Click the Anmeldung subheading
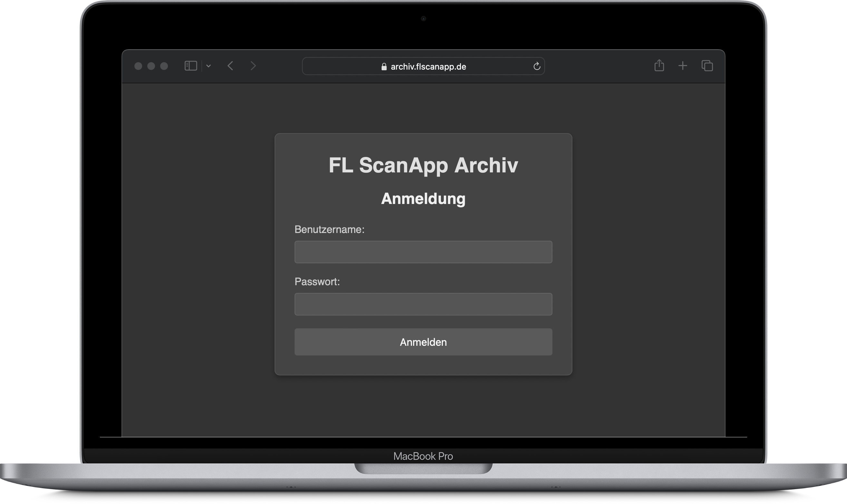 (x=423, y=199)
